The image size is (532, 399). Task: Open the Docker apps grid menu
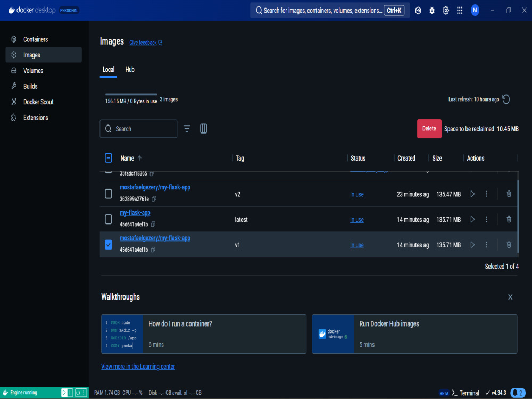(460, 11)
